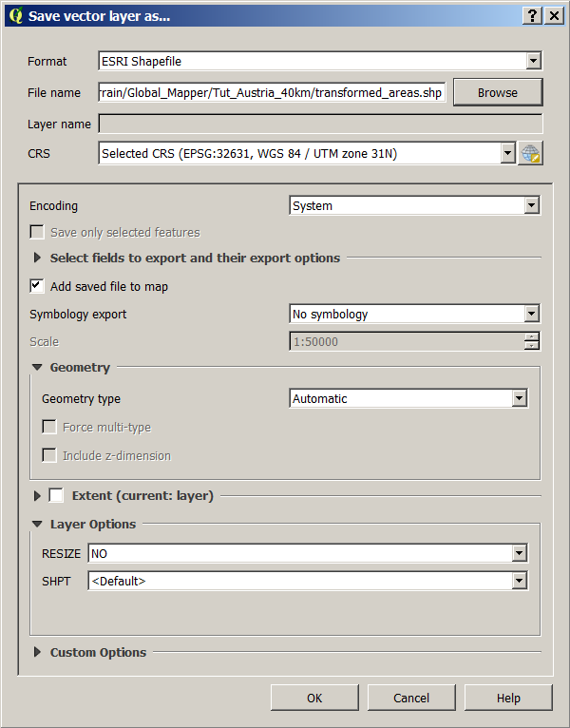Click the select CRS globe icon
The image size is (570, 728).
pyautogui.click(x=530, y=153)
